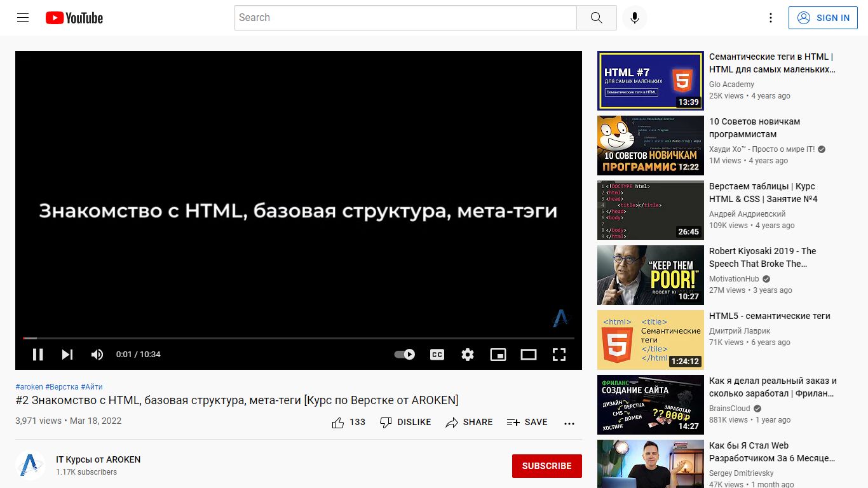Click the DISLIKE button

point(405,422)
